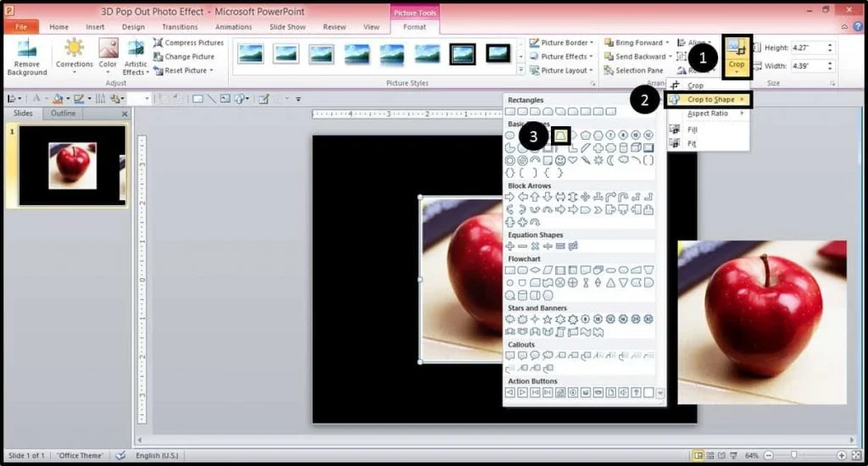Choose Crop to Shape menu item
The height and width of the screenshot is (466, 868).
click(709, 100)
